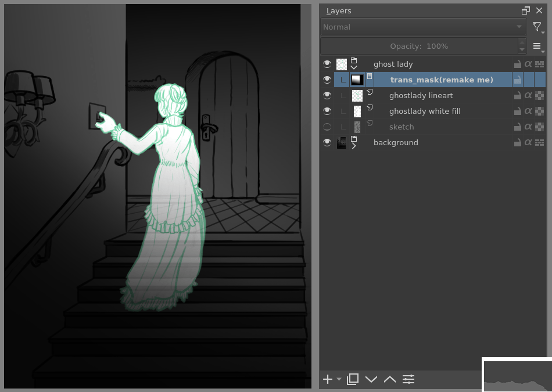Click the add new layer plus icon
The height and width of the screenshot is (392, 552).
[x=328, y=379]
